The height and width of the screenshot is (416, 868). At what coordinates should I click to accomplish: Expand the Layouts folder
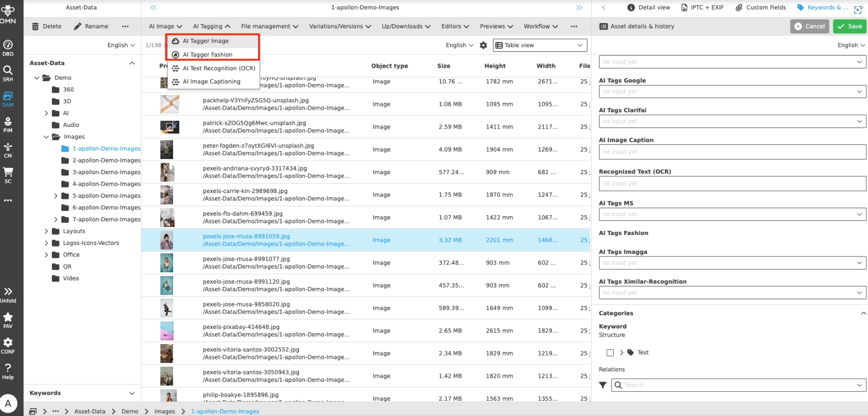pyautogui.click(x=46, y=231)
